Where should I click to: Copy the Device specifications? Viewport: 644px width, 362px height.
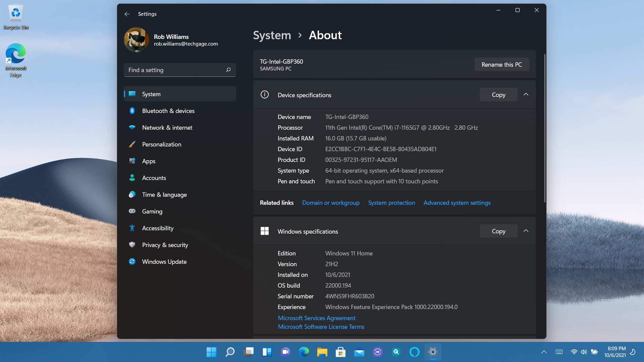498,95
